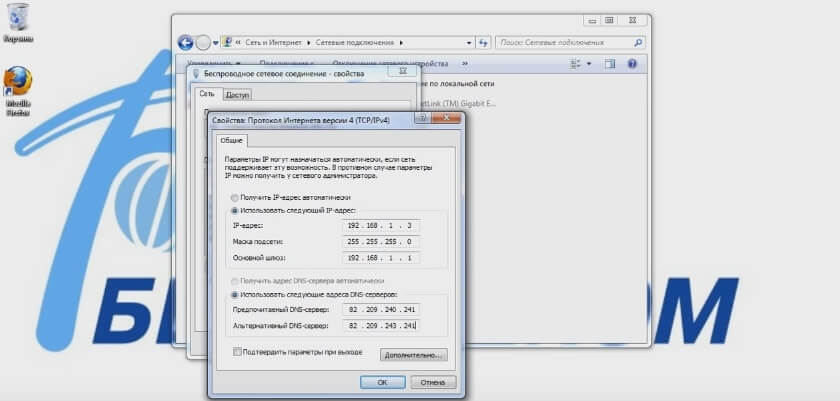
Task: Select Использовать следующие адреса DNS-серверов option
Action: click(235, 294)
